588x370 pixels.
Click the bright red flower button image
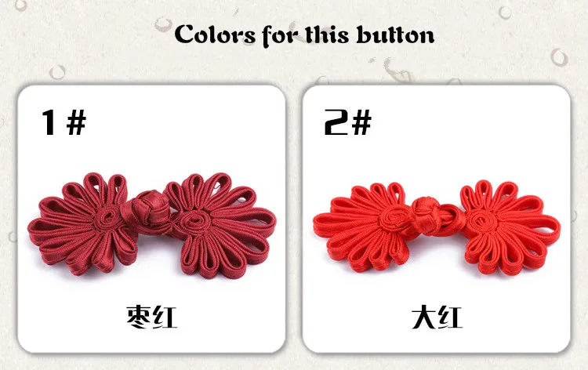[x=437, y=227]
